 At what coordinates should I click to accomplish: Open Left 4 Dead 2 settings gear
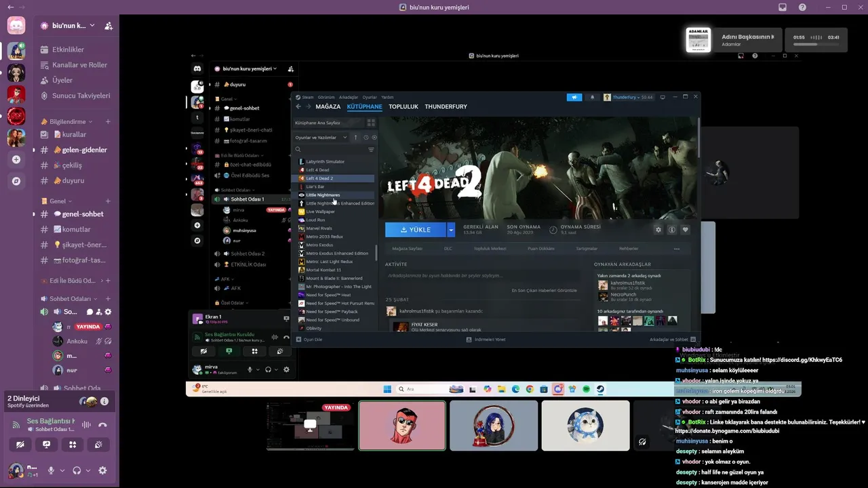pos(658,230)
